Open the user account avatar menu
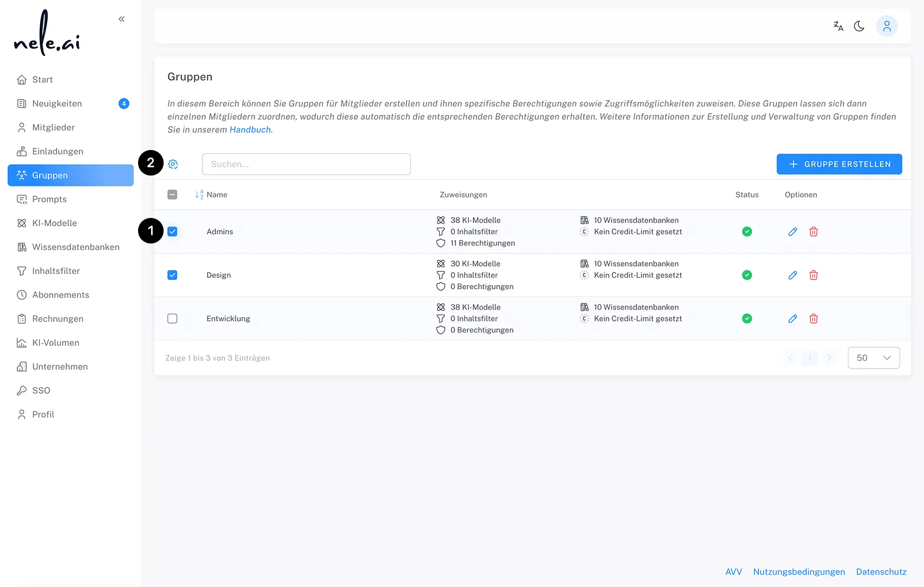 (886, 26)
